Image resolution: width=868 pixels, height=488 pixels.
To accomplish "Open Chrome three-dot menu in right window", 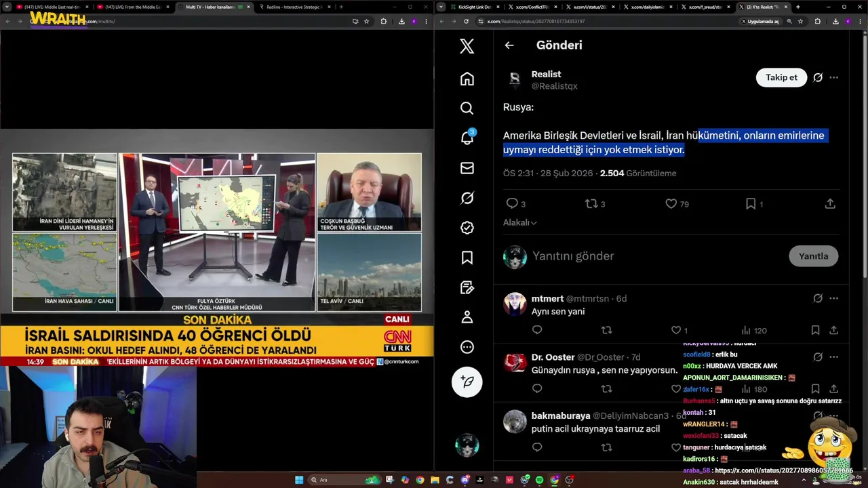I will pos(861,21).
